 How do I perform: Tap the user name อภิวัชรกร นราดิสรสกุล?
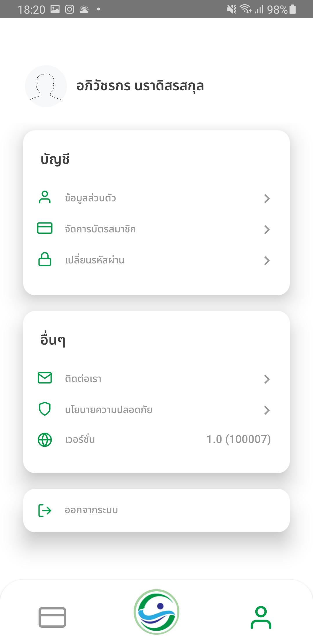[140, 86]
